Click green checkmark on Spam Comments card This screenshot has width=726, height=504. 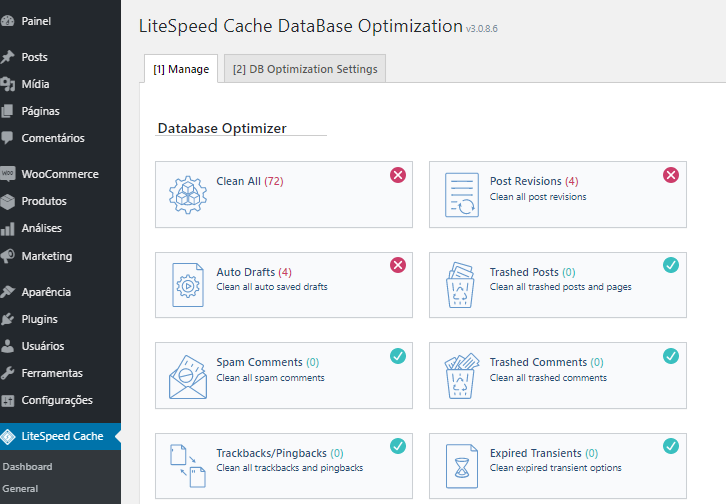point(397,355)
